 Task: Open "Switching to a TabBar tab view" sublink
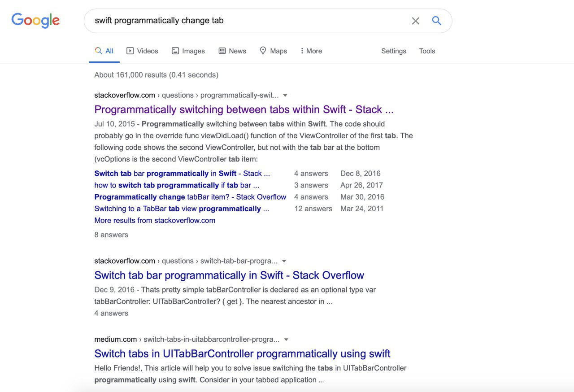coord(182,209)
